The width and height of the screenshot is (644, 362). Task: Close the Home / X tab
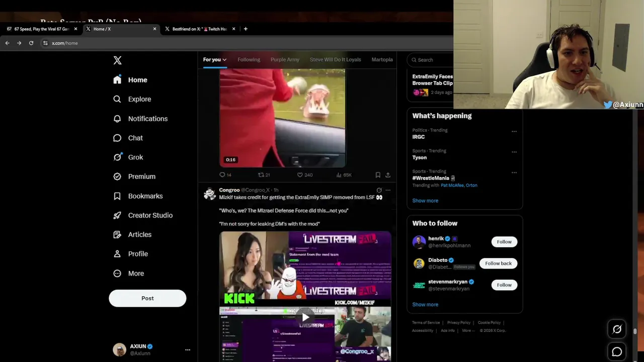(154, 29)
